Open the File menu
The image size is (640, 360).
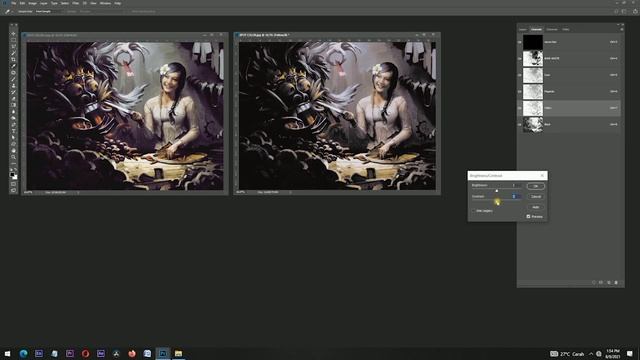tap(13, 3)
